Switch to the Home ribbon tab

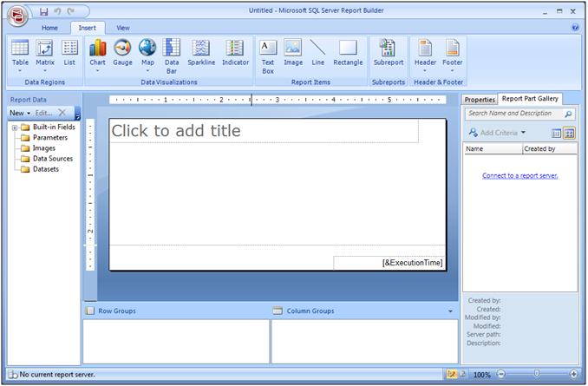(x=49, y=28)
